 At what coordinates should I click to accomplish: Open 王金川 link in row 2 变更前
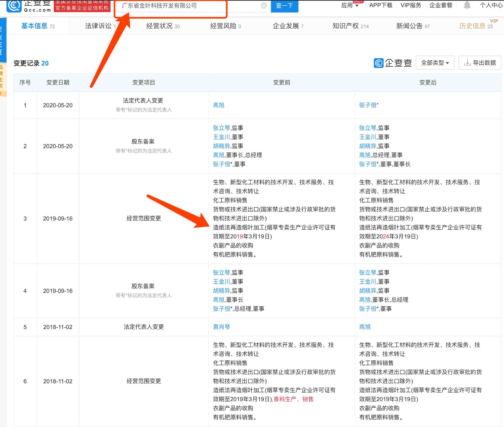tap(222, 137)
